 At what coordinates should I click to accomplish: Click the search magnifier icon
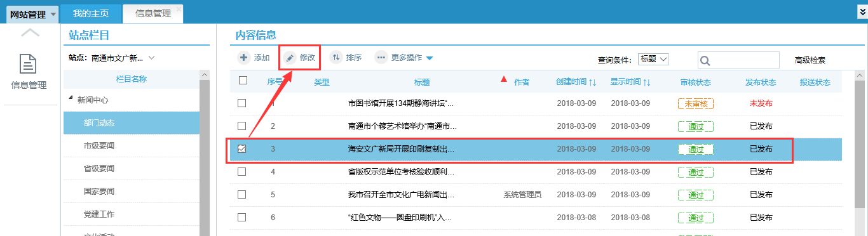[x=705, y=61]
